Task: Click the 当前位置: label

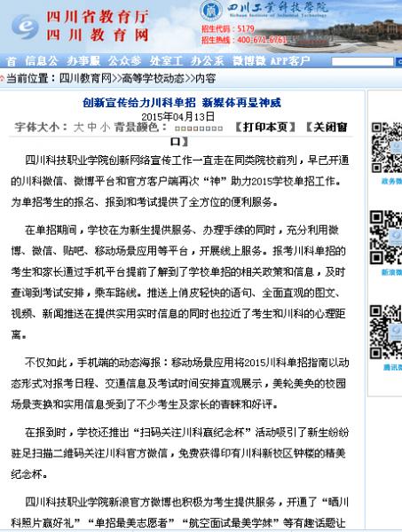Action: pos(31,78)
